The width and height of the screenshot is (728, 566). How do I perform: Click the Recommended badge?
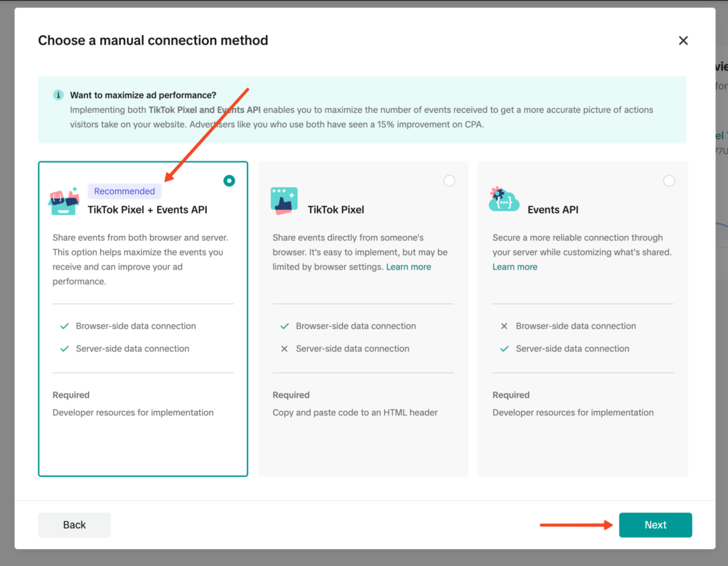[124, 191]
